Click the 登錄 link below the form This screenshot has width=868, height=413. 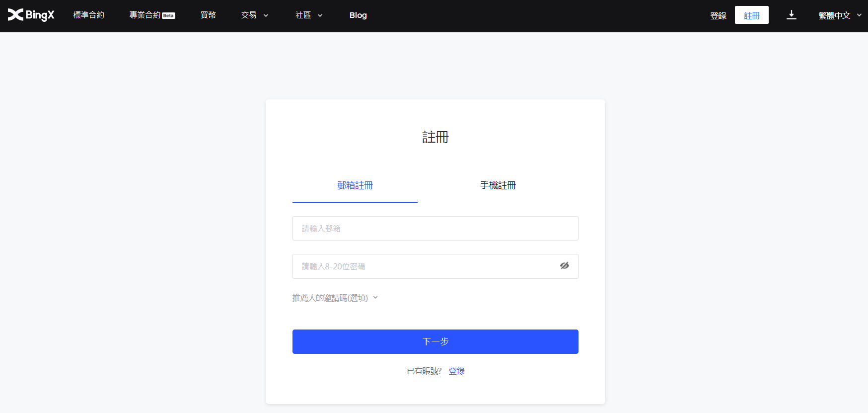(x=457, y=371)
